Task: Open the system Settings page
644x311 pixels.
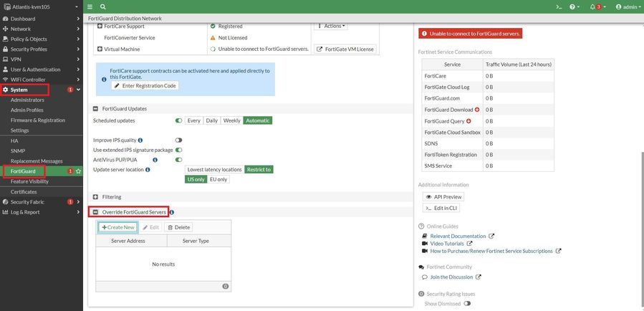Action: tap(20, 130)
